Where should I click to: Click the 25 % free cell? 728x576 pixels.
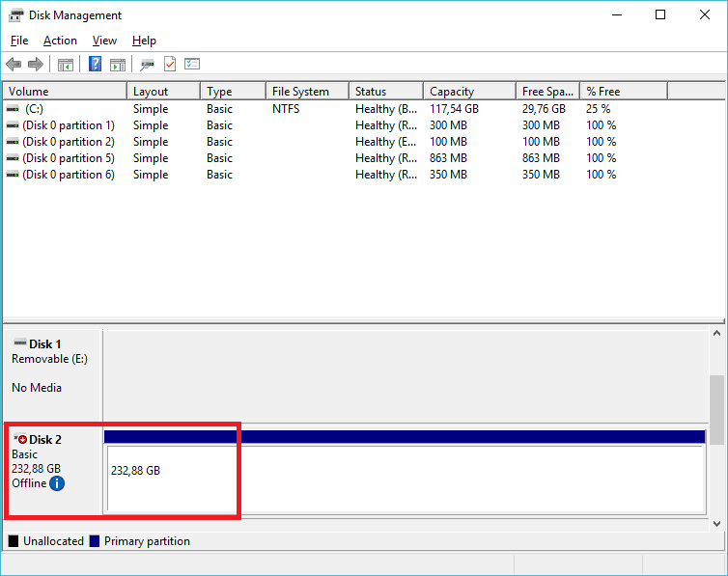598,109
